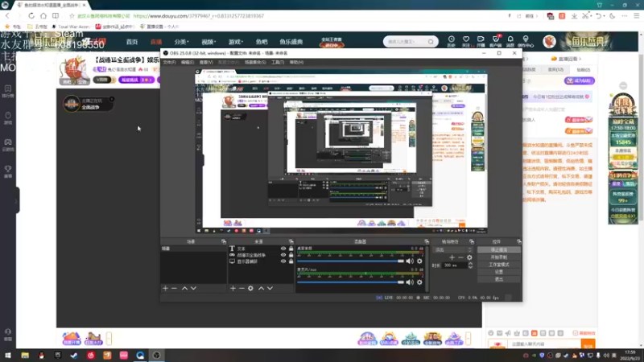This screenshot has width=644, height=362.
Task: Open mic/aux settings gear in mixer
Action: [419, 282]
